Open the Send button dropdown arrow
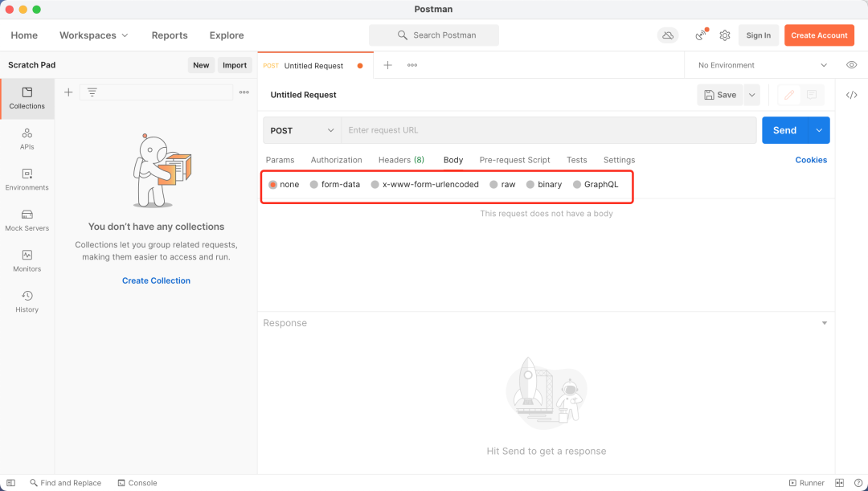This screenshot has height=491, width=868. [x=819, y=130]
